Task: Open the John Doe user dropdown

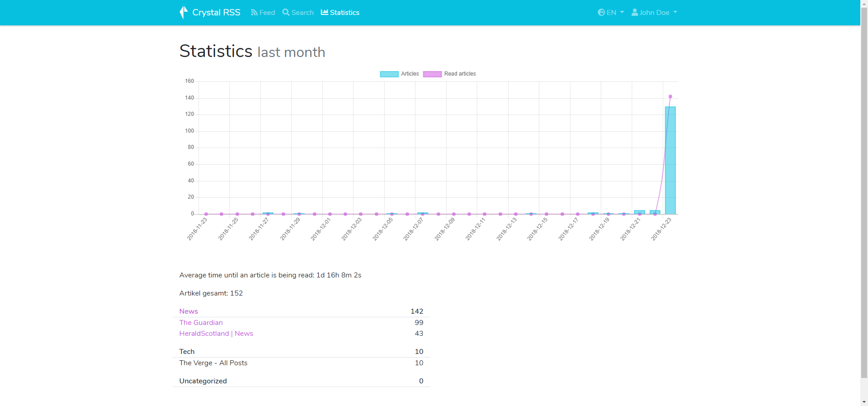Action: (x=654, y=13)
